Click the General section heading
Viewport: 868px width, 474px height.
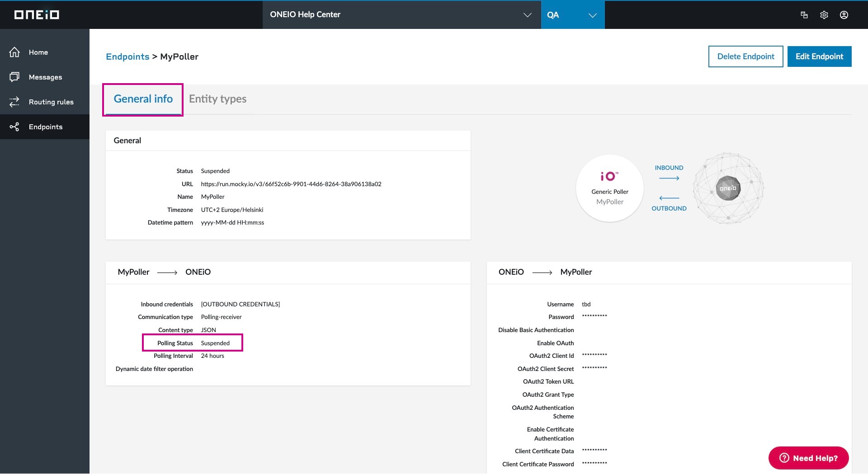coord(127,141)
